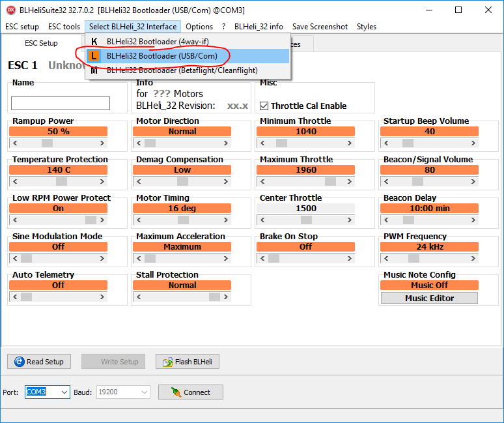The image size is (504, 423).
Task: Choose BLHeli32 Bootloader (4way-if)
Action: click(188, 42)
